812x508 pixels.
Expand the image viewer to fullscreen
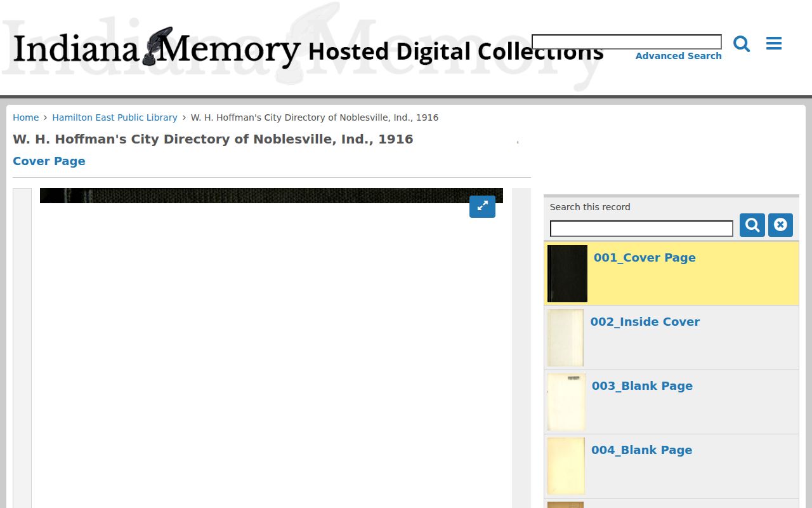pyautogui.click(x=482, y=206)
